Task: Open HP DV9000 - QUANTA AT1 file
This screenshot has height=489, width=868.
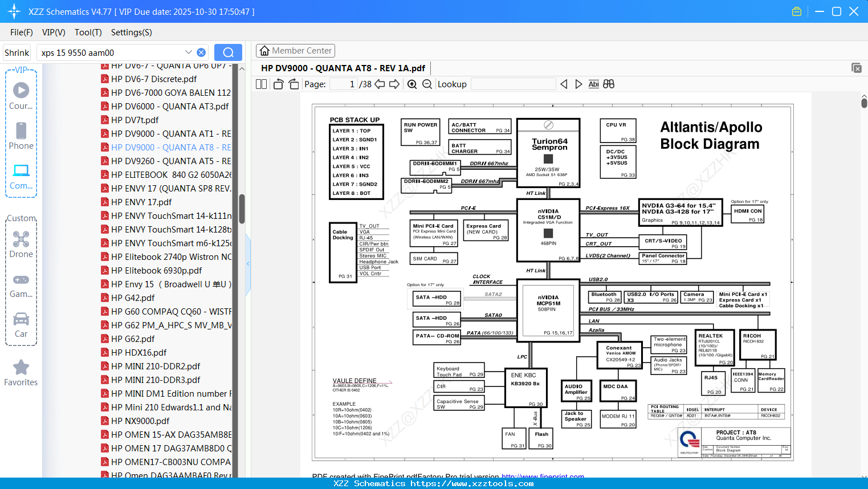Action: pos(166,134)
